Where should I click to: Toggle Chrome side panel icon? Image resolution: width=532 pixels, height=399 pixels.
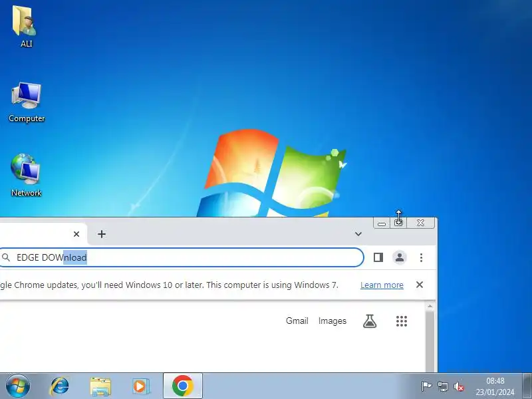(378, 257)
